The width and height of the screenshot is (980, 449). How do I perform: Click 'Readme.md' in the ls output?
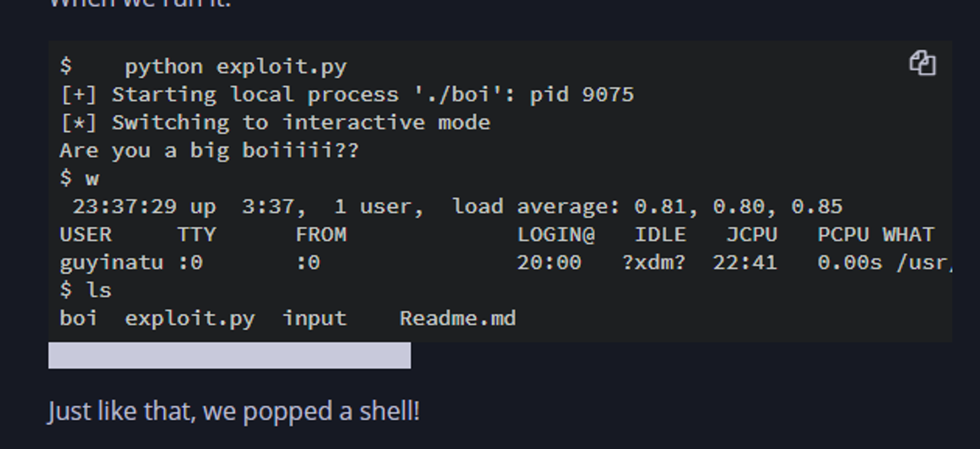coord(458,319)
